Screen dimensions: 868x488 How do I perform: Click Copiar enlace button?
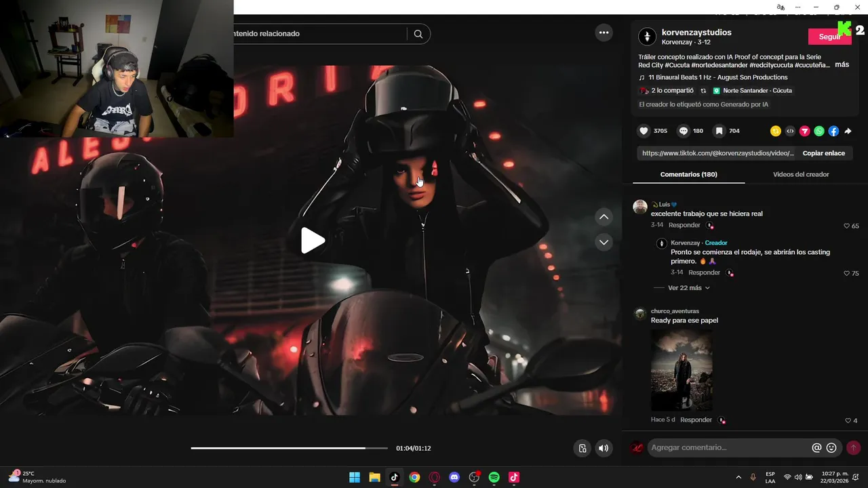[x=823, y=153]
